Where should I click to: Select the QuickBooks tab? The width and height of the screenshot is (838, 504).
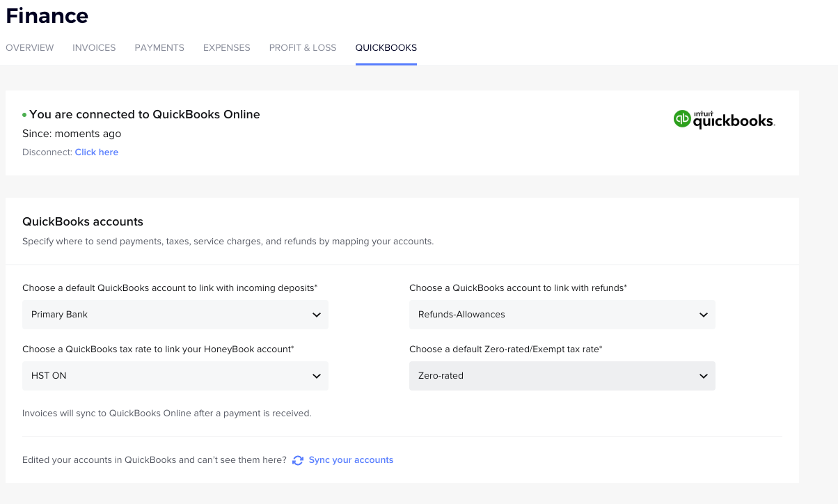point(386,48)
